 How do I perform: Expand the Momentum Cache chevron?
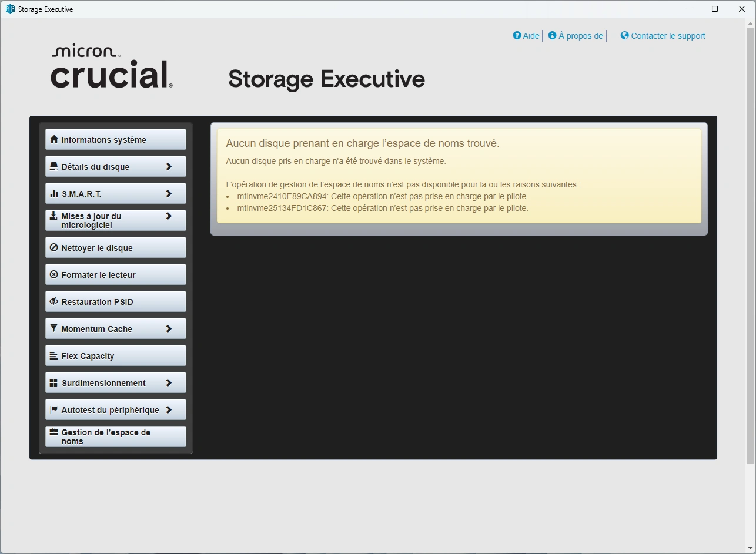[169, 328]
